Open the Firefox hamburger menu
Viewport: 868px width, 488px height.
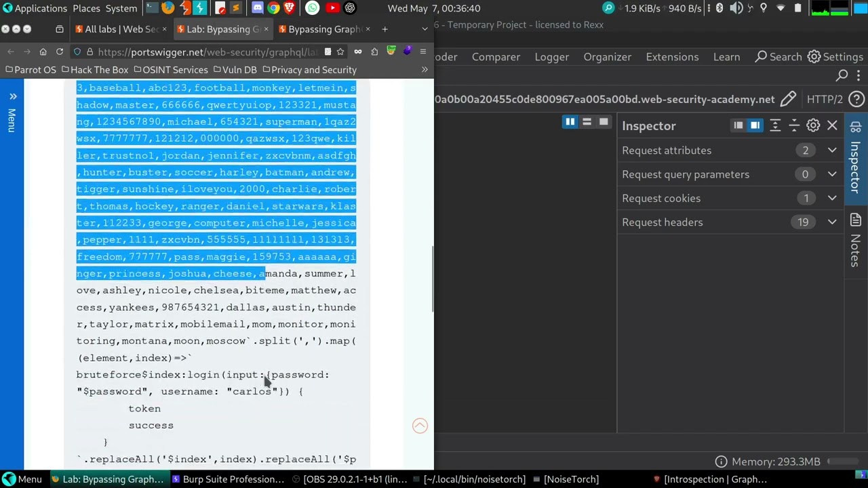423,52
